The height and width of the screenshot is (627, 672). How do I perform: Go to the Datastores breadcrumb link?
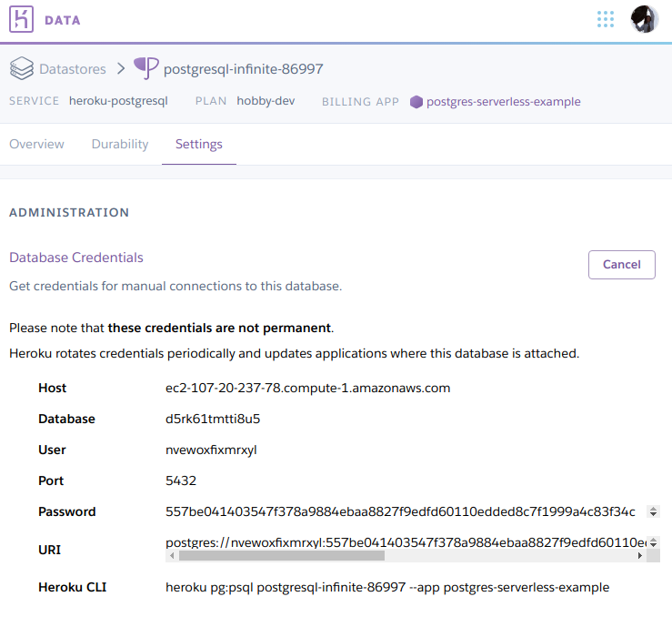(x=73, y=69)
